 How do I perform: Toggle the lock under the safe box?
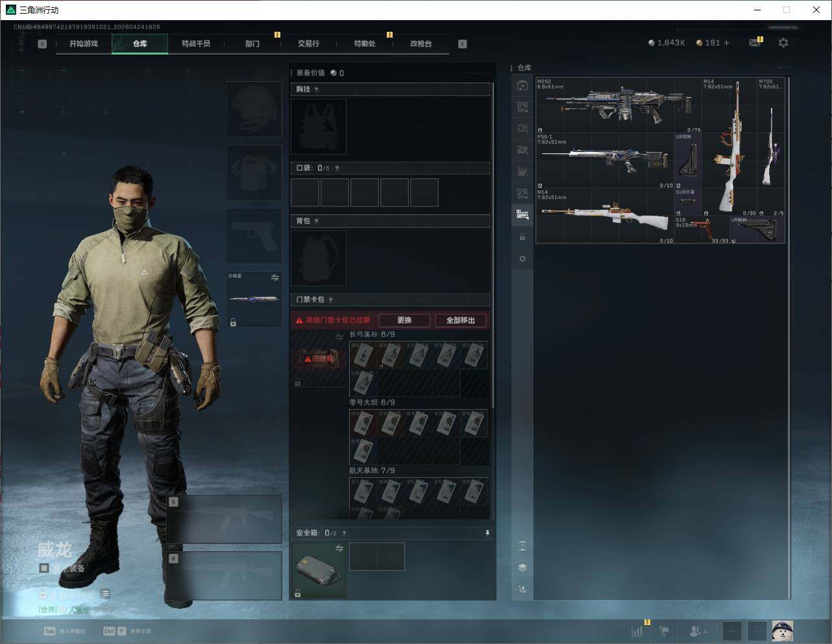(297, 593)
